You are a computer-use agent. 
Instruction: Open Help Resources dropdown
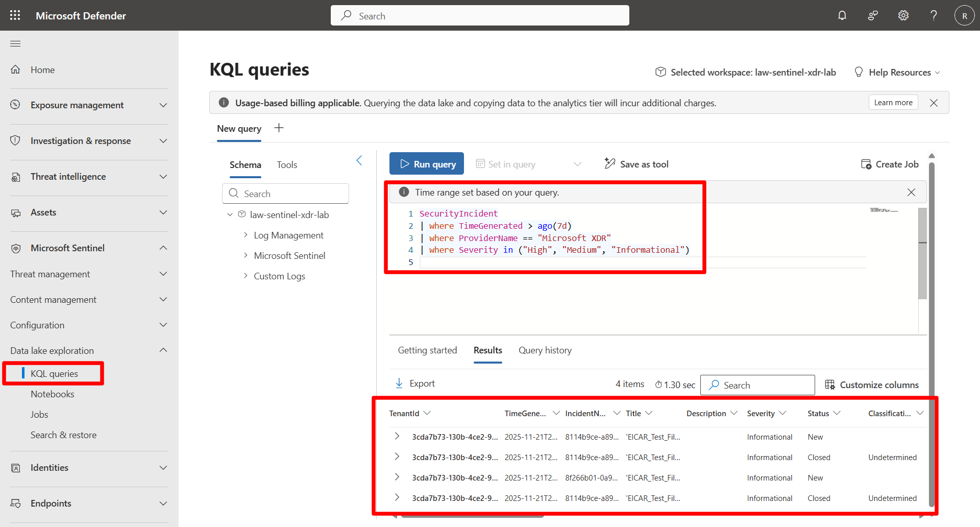[x=937, y=73]
